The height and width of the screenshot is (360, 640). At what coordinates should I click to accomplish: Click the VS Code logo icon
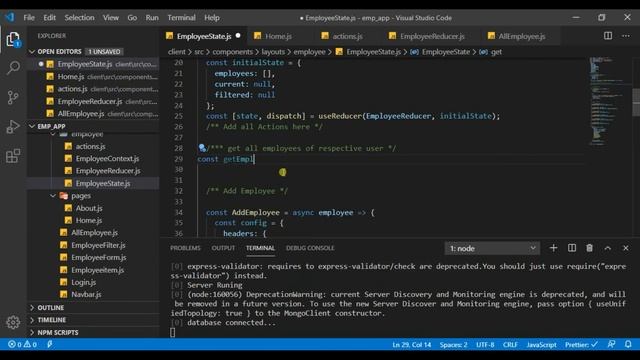click(x=10, y=18)
